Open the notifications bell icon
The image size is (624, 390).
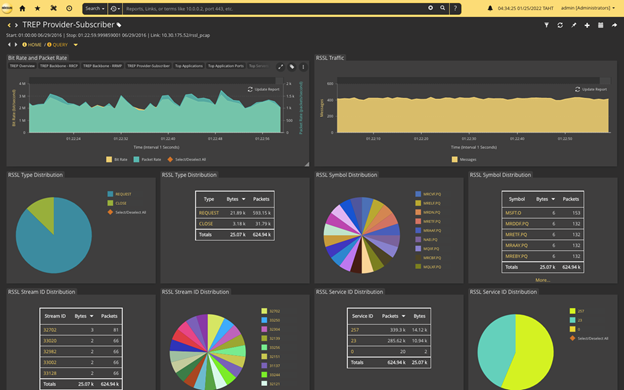(490, 8)
